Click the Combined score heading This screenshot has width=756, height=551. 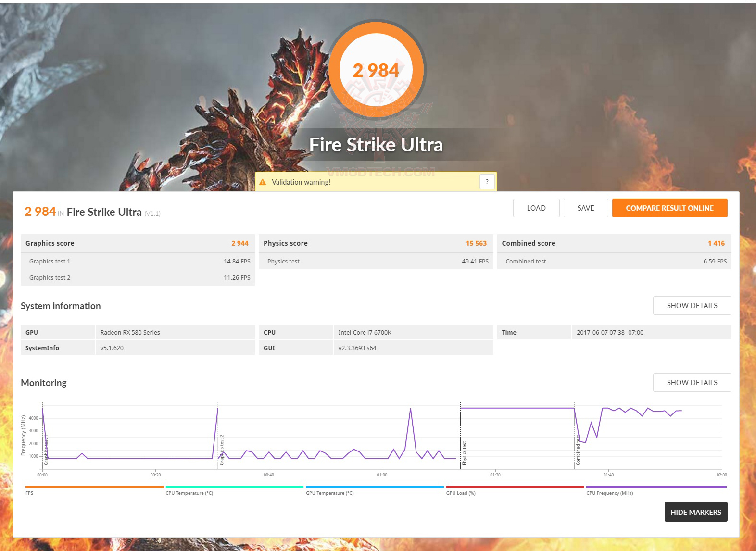tap(529, 243)
